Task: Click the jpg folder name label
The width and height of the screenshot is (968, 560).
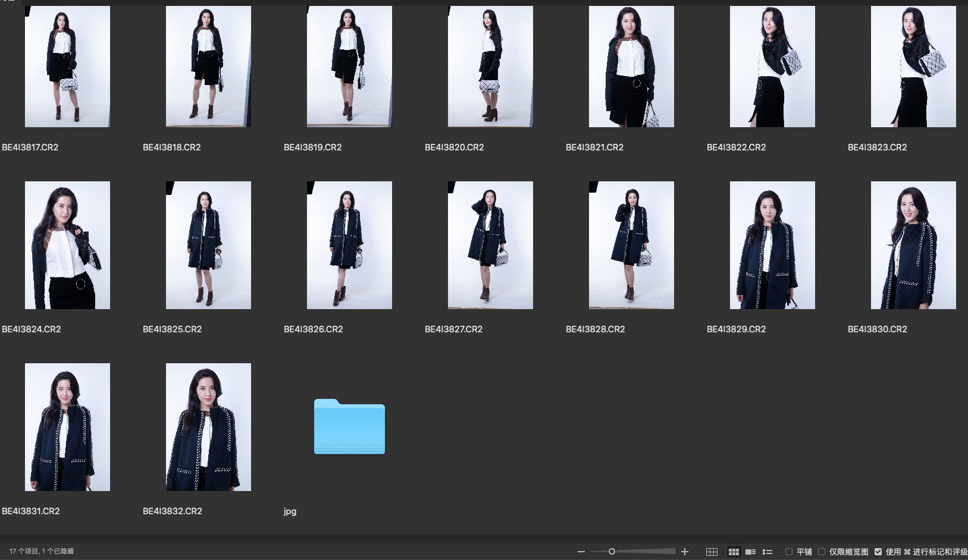Action: [290, 511]
